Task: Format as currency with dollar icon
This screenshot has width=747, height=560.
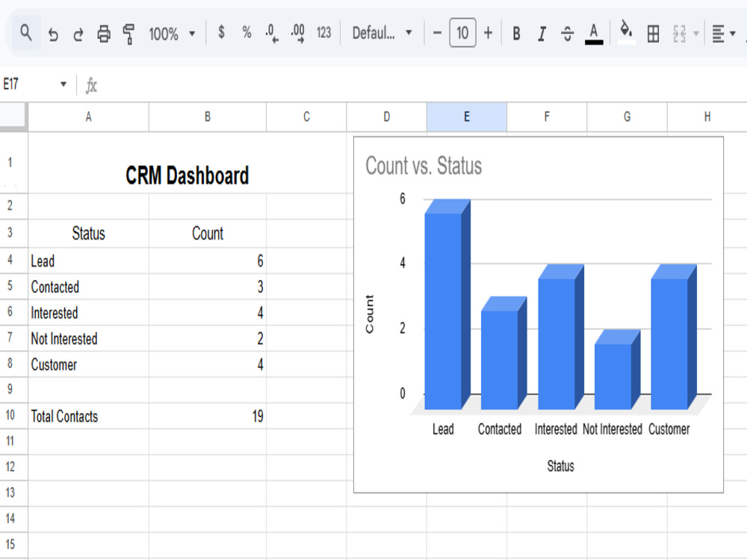Action: pyautogui.click(x=221, y=32)
